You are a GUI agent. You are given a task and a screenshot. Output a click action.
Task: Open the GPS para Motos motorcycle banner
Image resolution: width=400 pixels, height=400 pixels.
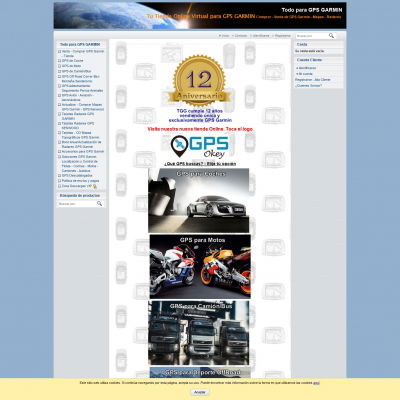point(200,266)
